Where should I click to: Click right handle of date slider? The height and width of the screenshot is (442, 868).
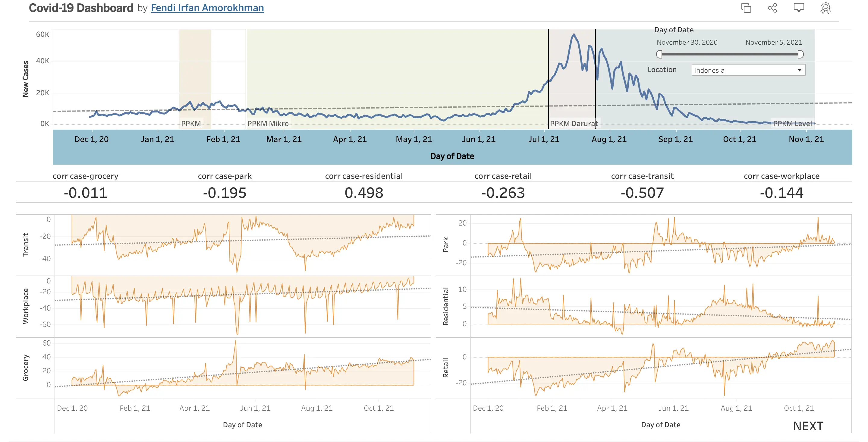point(800,54)
